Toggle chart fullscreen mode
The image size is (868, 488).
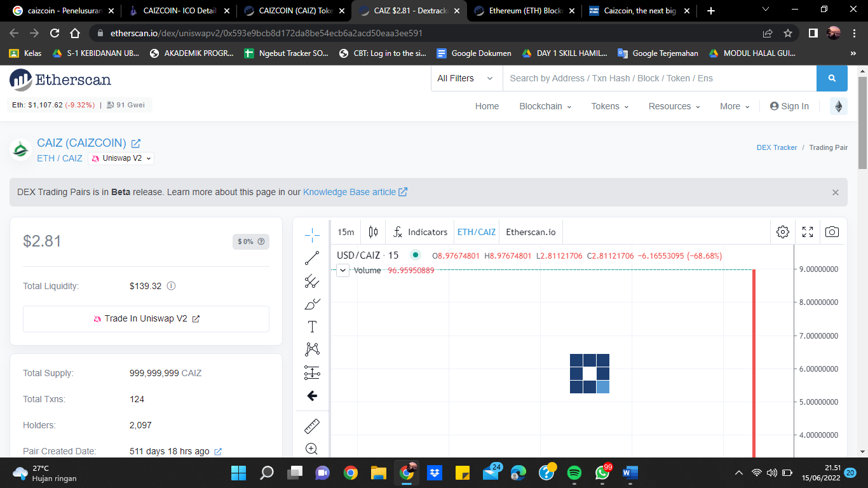point(808,232)
